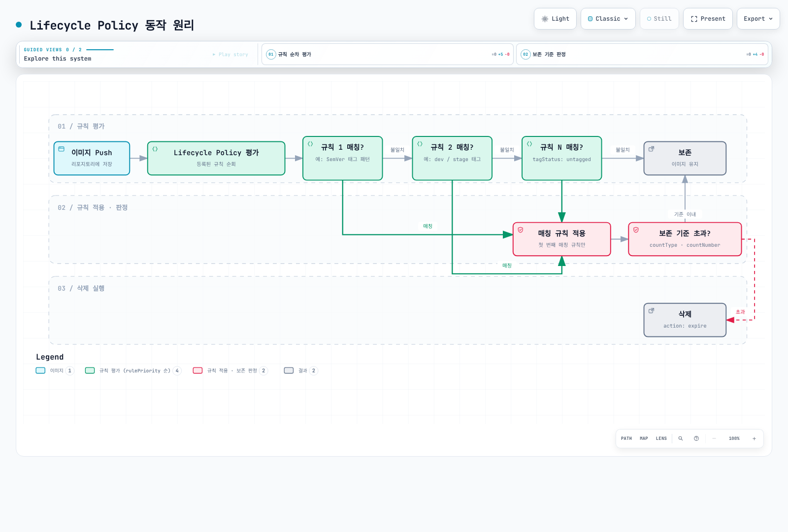Select guided view 01 규칙 순차 평가
This screenshot has height=532, width=788.
388,54
